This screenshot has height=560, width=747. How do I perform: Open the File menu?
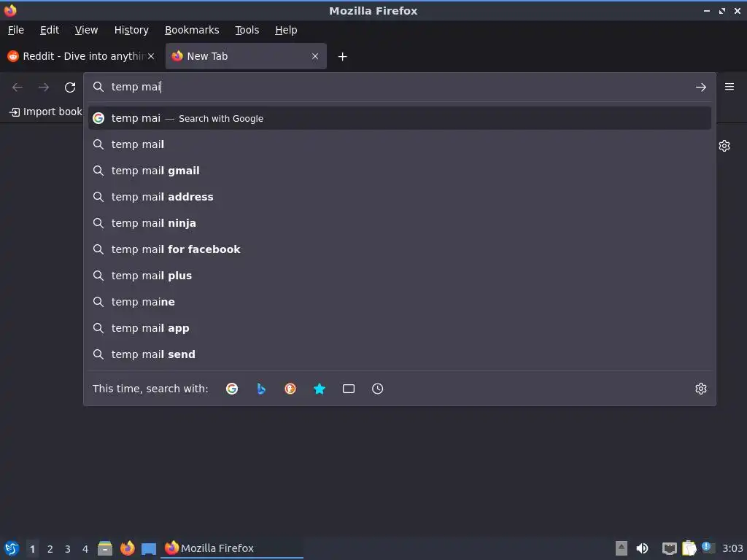pos(16,30)
